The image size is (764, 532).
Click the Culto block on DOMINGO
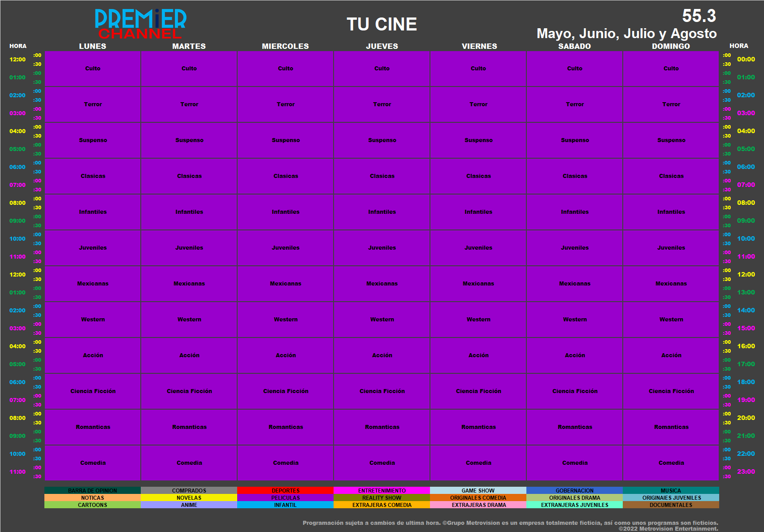pyautogui.click(x=671, y=69)
